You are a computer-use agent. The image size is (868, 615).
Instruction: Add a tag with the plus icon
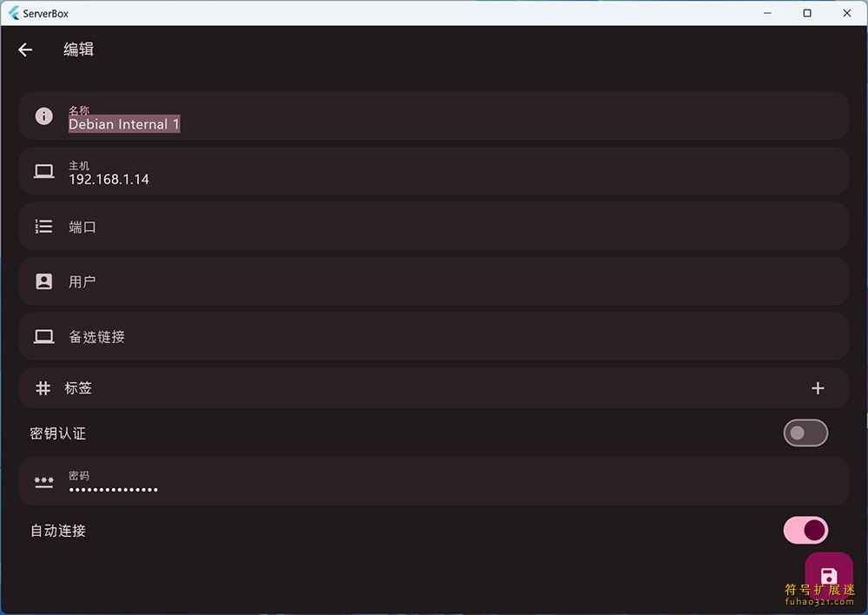[818, 388]
